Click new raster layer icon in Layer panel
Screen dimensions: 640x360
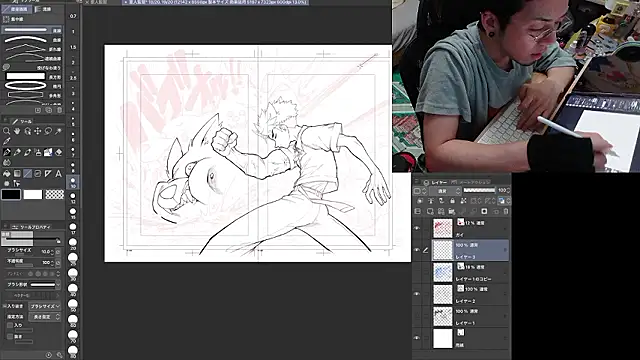click(430, 211)
